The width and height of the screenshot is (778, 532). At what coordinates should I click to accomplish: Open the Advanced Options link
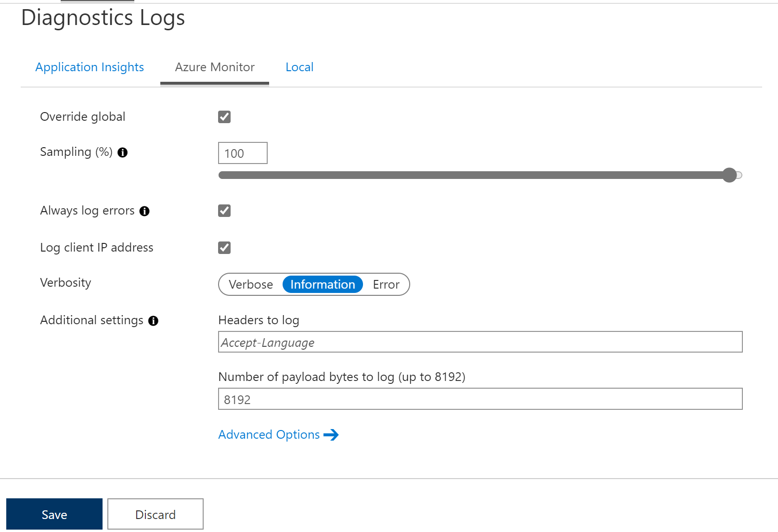269,435
